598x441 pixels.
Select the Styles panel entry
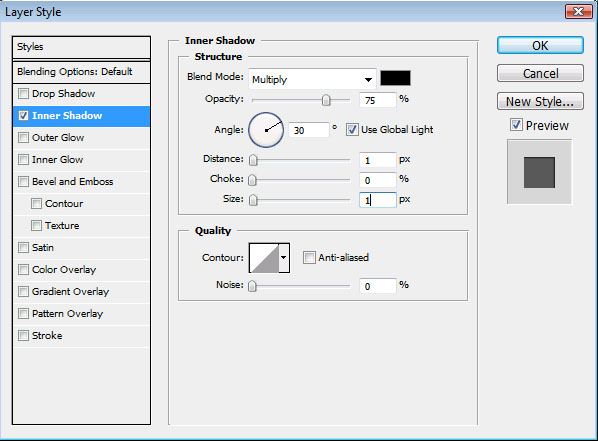tap(81, 47)
